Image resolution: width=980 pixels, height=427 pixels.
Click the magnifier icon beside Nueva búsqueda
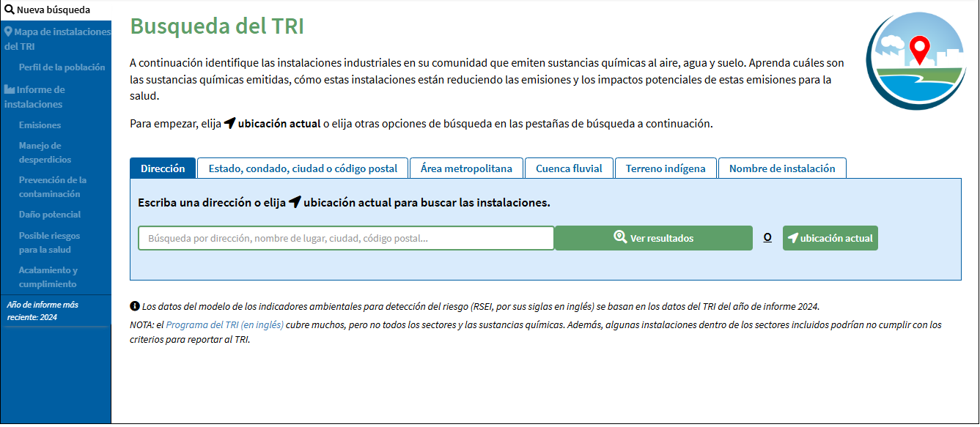point(10,10)
